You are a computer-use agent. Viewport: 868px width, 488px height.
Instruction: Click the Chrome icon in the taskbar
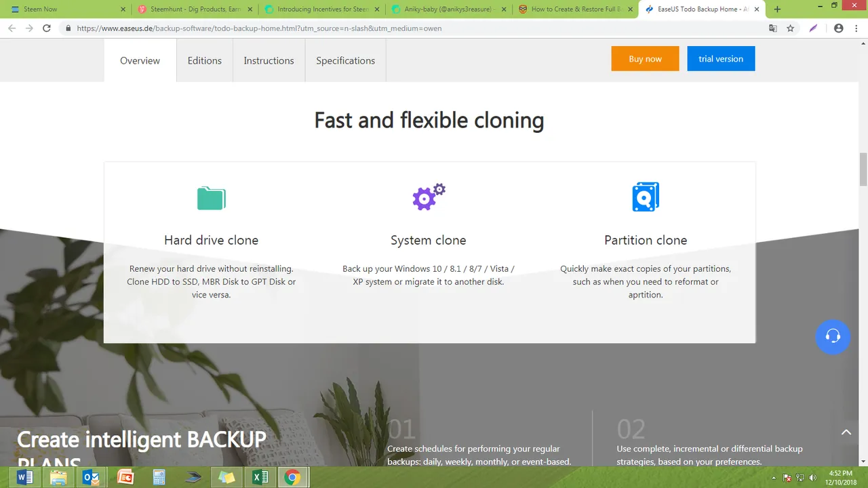click(x=292, y=477)
